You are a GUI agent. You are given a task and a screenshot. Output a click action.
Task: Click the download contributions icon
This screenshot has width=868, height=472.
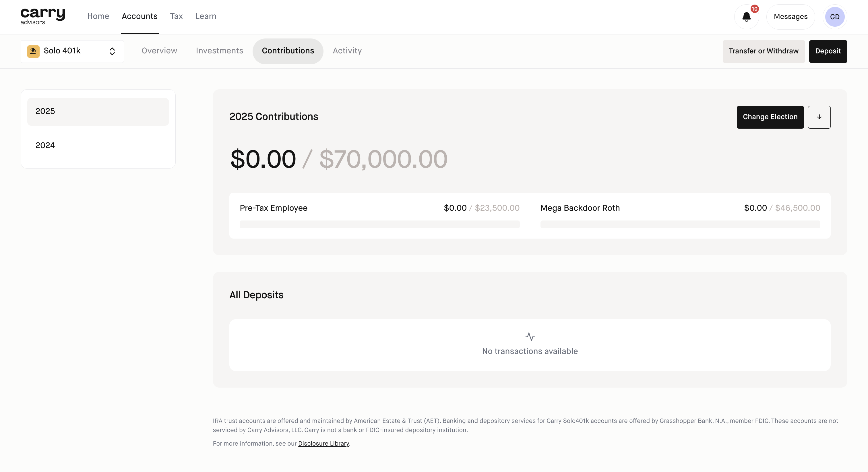(819, 117)
